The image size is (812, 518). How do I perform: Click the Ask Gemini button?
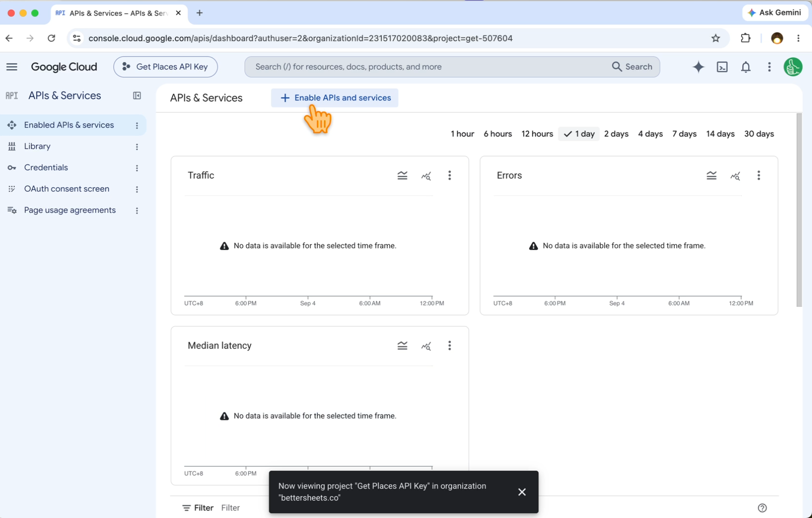(774, 13)
